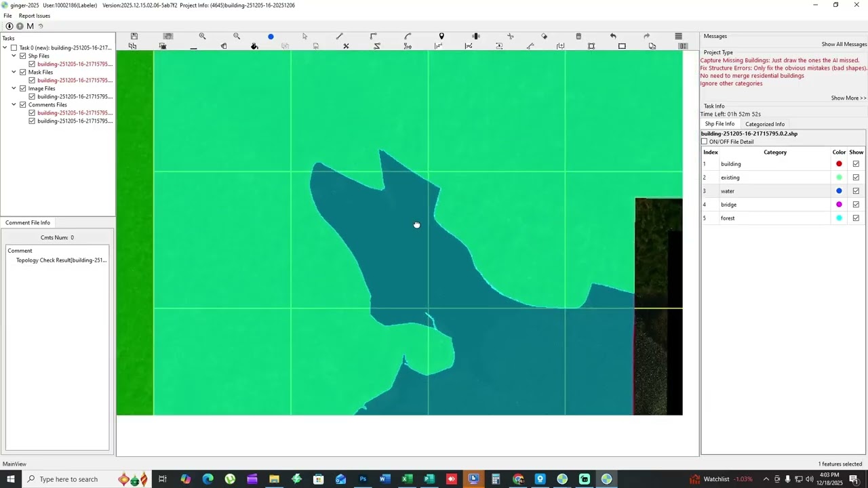Select the straight line drawing tool
The height and width of the screenshot is (488, 868).
tap(339, 36)
